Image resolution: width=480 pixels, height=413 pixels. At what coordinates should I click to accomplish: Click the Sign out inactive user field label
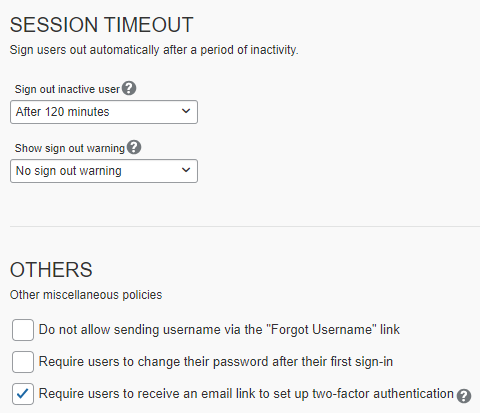[67, 89]
